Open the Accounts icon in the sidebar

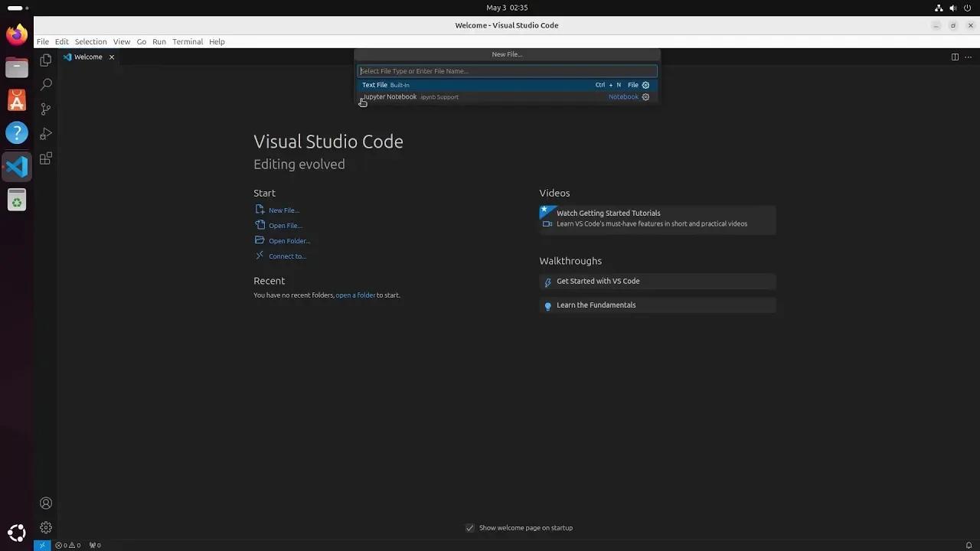(45, 503)
